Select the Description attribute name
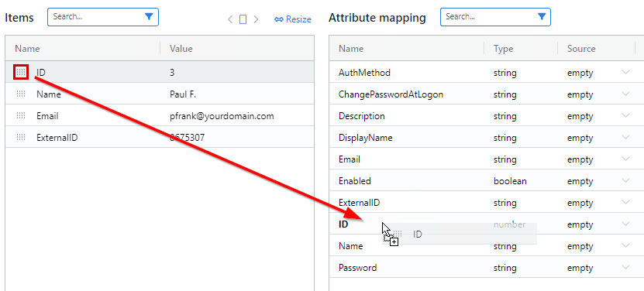644x291 pixels. (361, 116)
